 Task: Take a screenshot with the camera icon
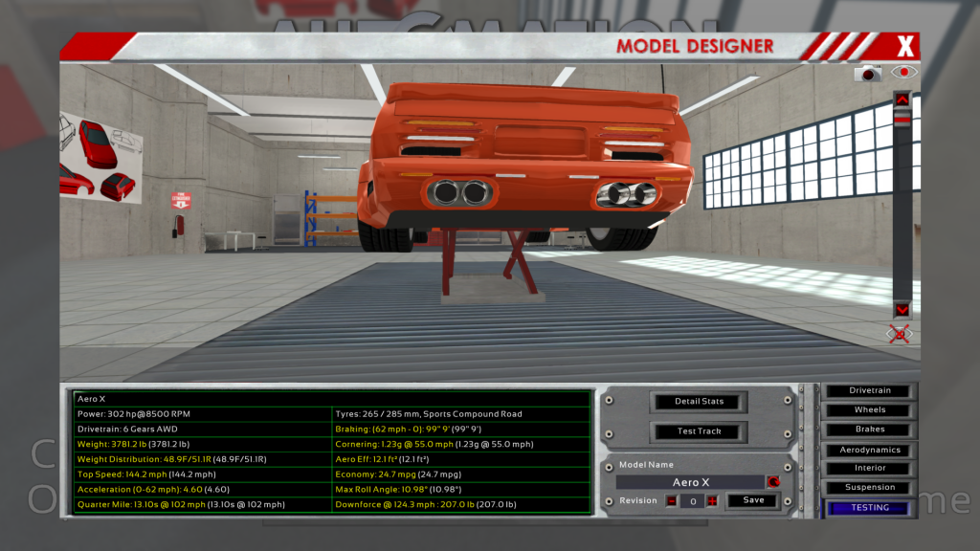click(x=868, y=73)
